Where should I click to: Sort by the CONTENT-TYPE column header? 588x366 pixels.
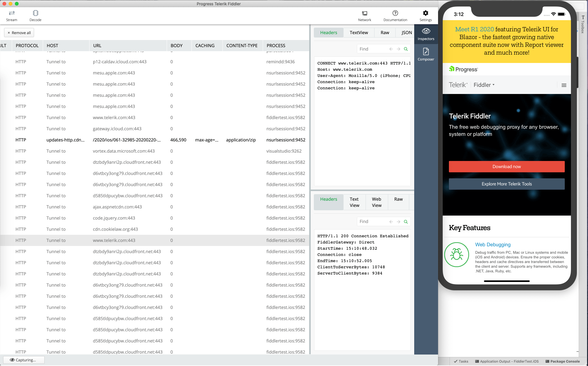(x=242, y=46)
